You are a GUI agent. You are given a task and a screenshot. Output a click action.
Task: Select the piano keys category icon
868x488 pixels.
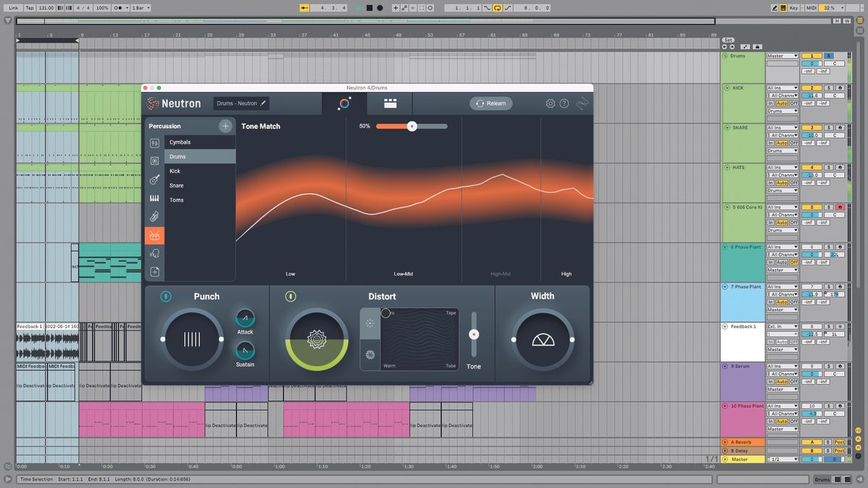click(154, 197)
